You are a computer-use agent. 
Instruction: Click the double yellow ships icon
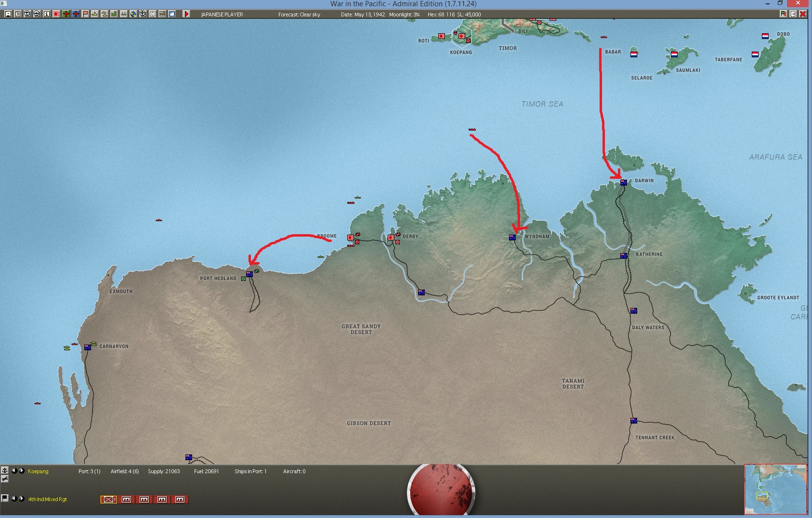pyautogui.click(x=105, y=14)
